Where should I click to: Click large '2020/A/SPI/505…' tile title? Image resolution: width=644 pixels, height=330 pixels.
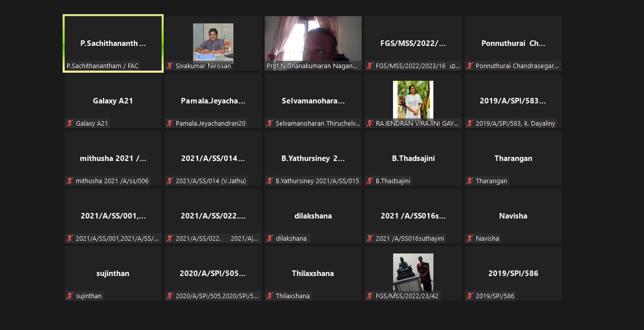(213, 273)
